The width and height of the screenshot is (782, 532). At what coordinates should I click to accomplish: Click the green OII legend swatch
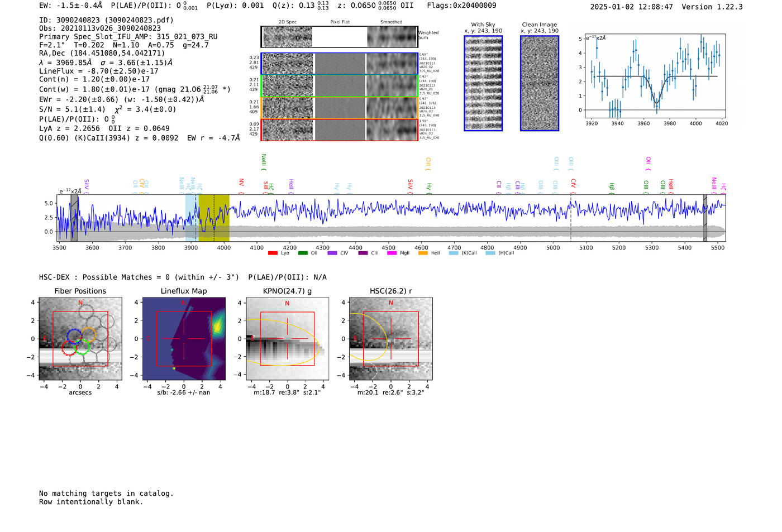(303, 253)
